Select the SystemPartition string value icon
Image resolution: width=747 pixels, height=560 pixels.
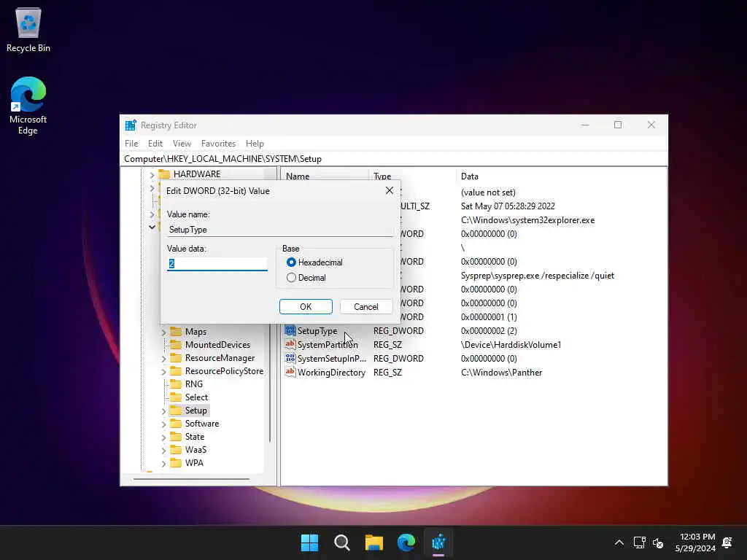pos(290,344)
